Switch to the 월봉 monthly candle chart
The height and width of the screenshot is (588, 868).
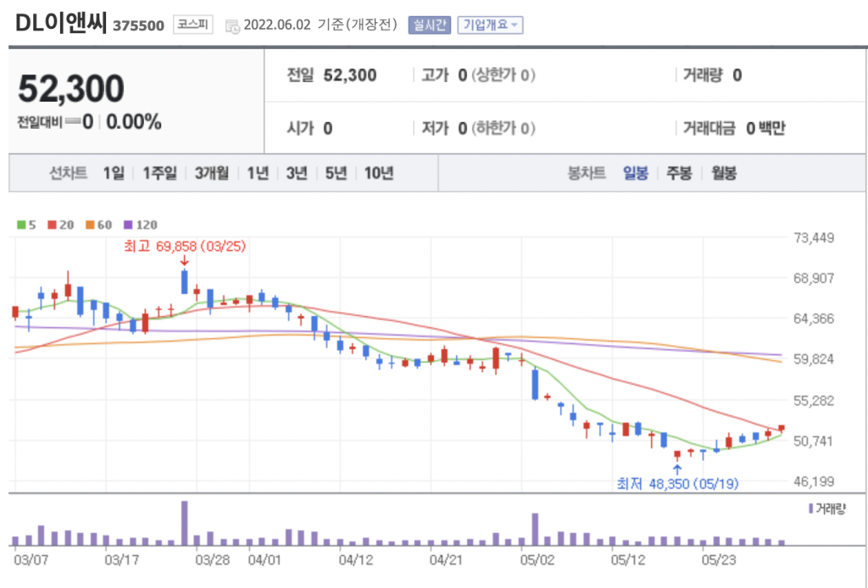723,174
